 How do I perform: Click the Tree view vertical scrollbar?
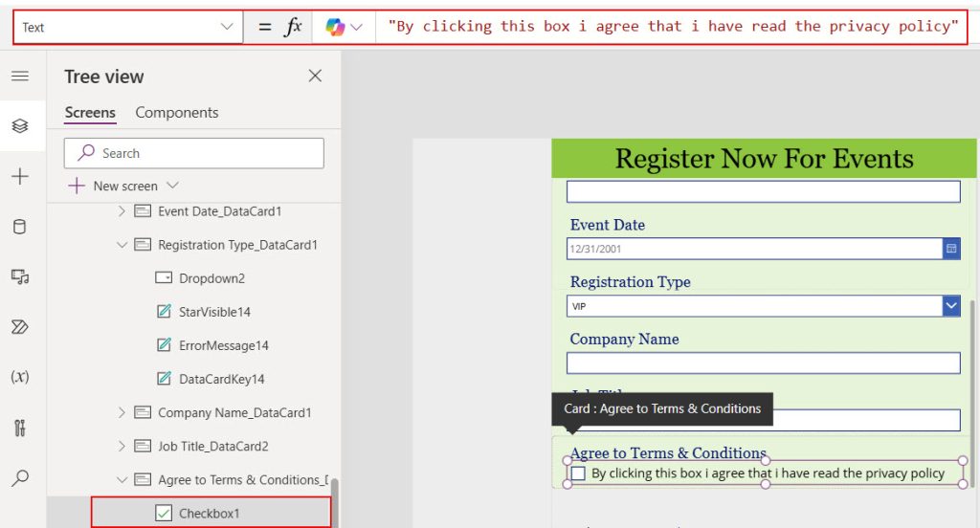[335, 503]
